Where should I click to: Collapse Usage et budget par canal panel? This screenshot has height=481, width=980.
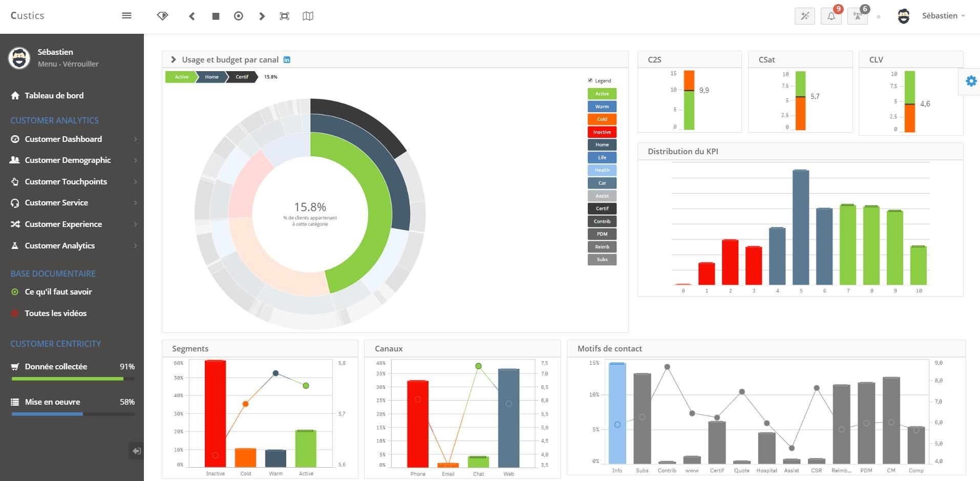(x=174, y=59)
